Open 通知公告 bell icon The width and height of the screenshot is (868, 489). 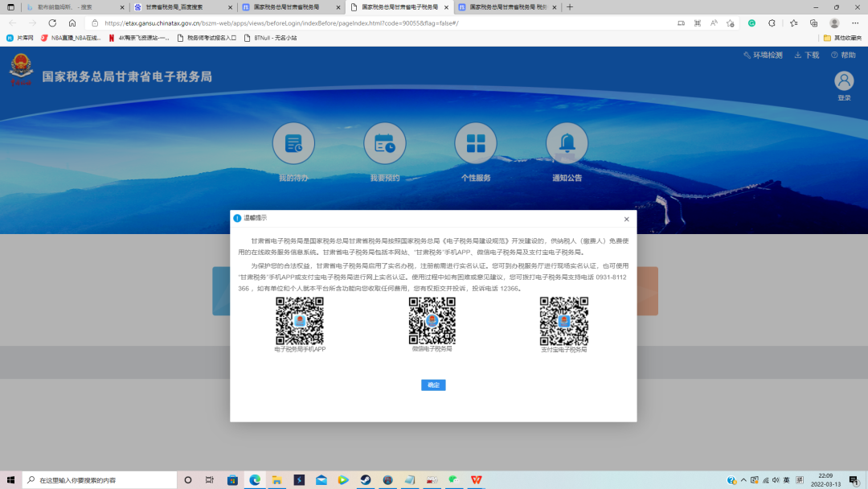[x=567, y=144]
